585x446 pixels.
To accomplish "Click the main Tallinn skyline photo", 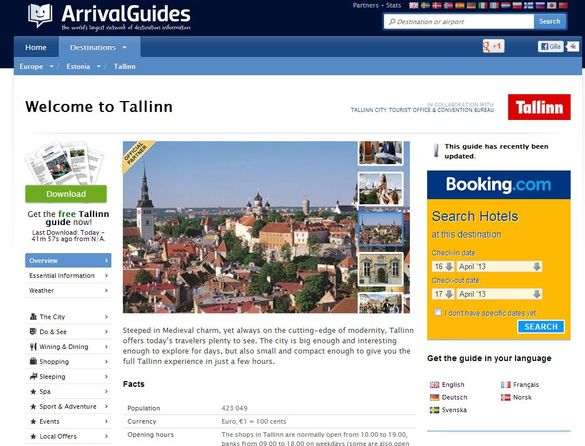I will click(x=240, y=227).
